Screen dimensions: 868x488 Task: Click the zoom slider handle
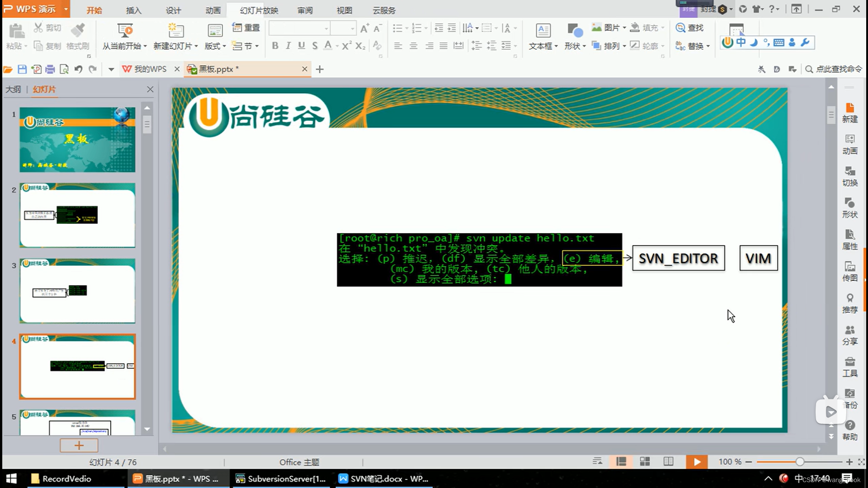(800, 462)
